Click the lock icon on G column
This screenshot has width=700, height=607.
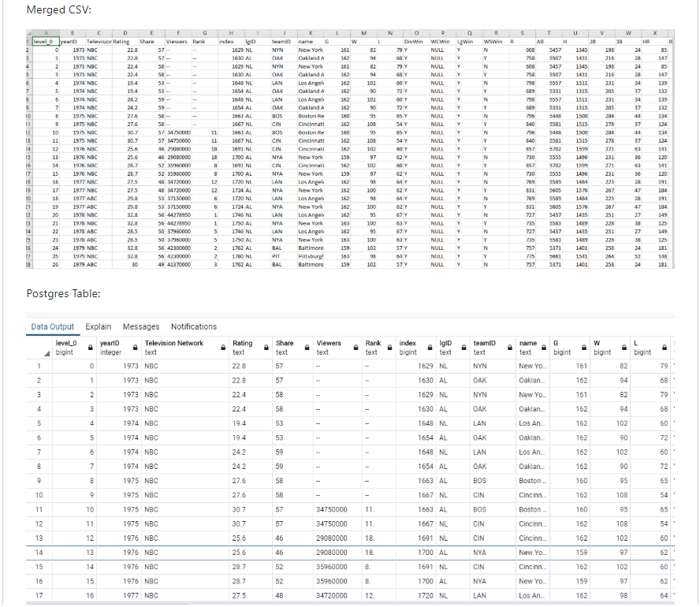click(x=583, y=348)
